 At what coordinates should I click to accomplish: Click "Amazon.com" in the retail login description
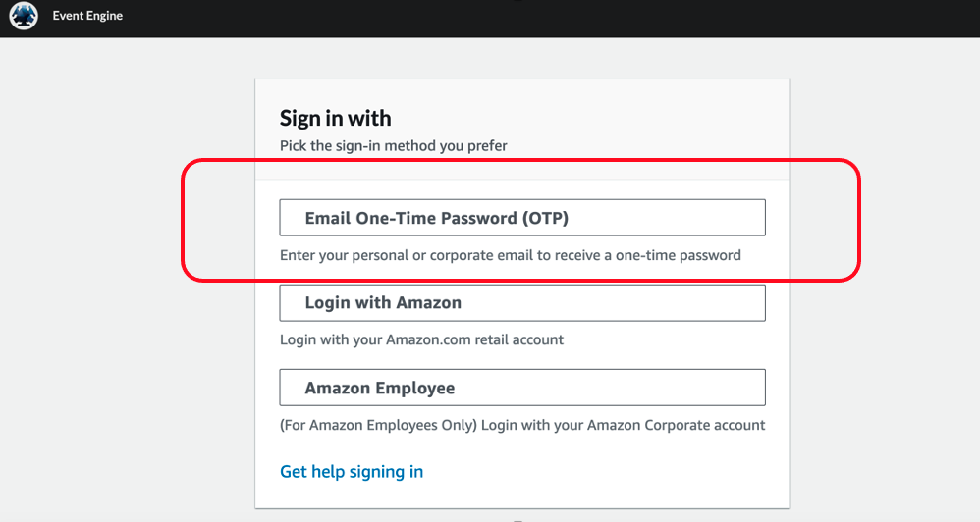coord(426,339)
